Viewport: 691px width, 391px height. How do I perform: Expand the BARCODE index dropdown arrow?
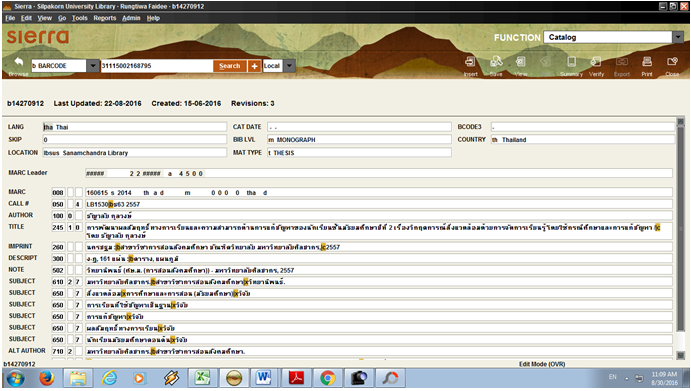[93, 66]
